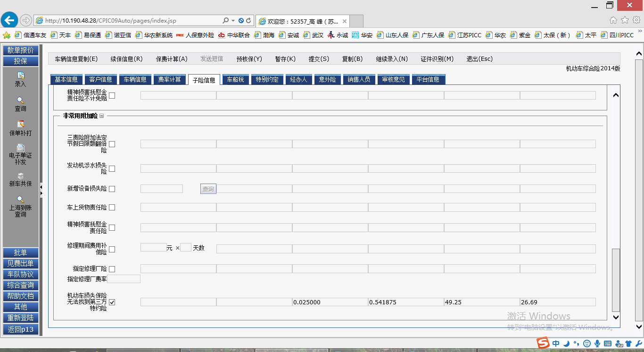Click the input method punctuation icon
Viewport: 644px width, 352px height.
(576, 343)
